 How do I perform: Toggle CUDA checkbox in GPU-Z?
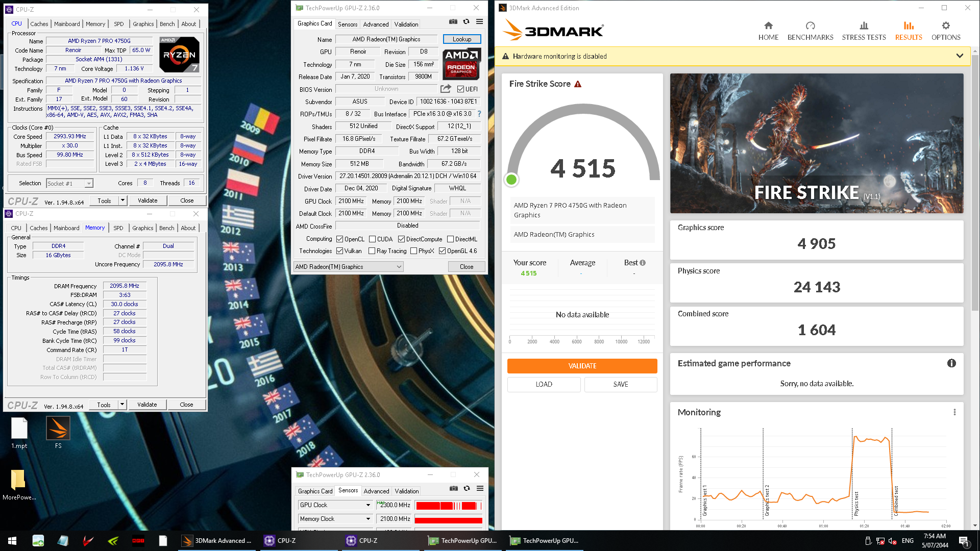click(372, 239)
